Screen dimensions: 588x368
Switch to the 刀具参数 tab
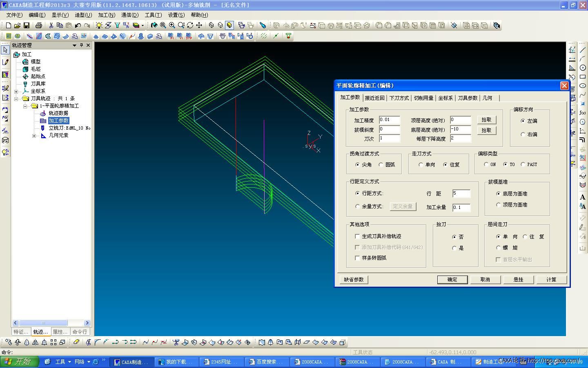[x=468, y=98]
